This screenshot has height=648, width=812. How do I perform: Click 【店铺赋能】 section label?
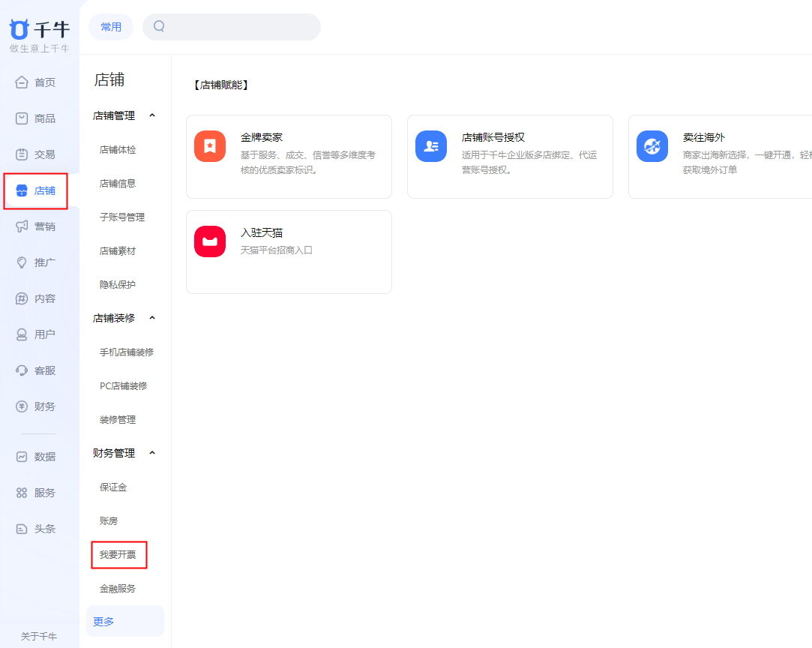point(221,85)
